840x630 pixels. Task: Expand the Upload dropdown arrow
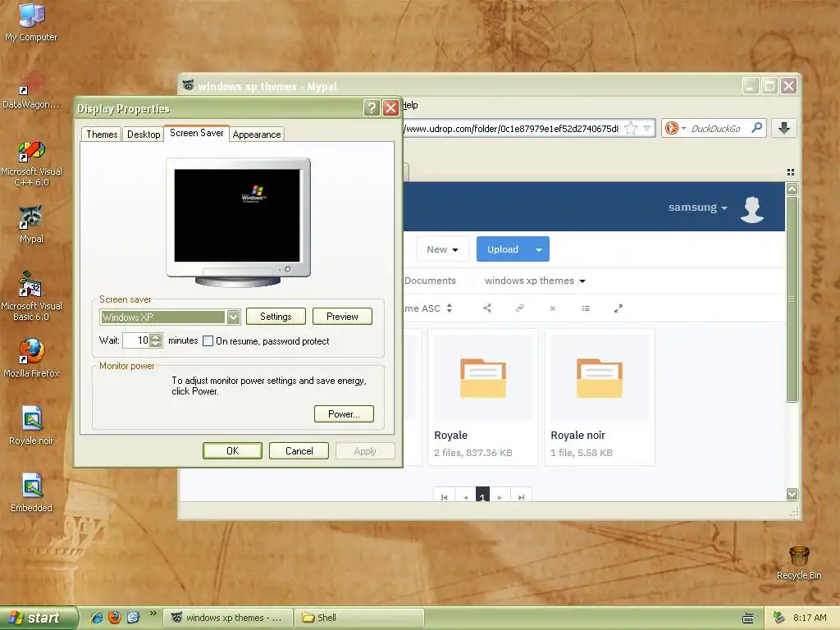click(539, 249)
